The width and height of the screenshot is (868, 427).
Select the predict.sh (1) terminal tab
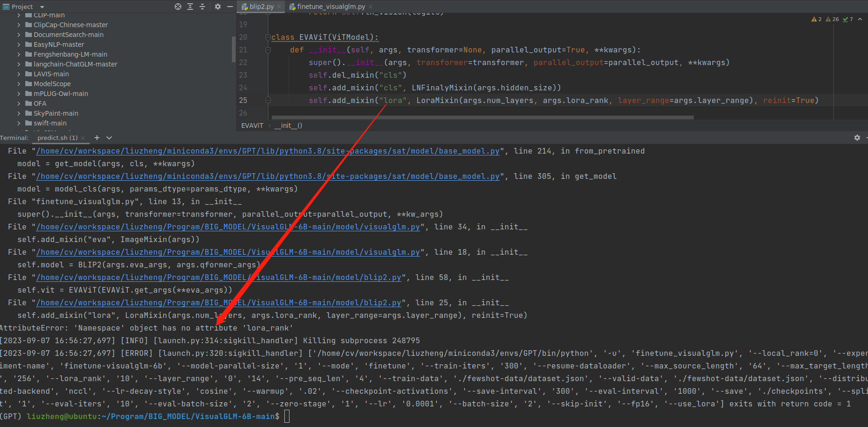pos(57,138)
